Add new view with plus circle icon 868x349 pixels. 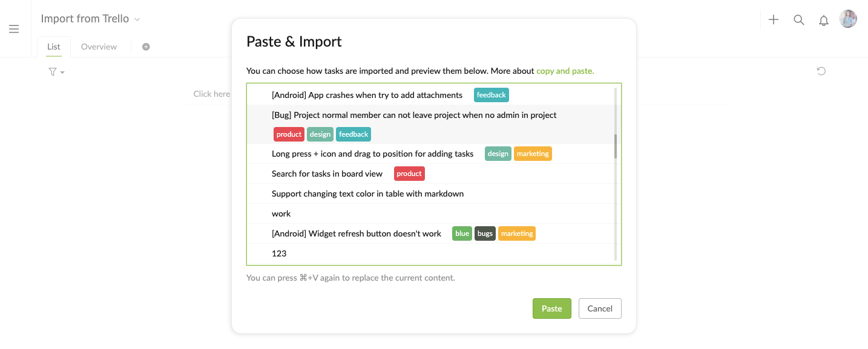pyautogui.click(x=146, y=47)
